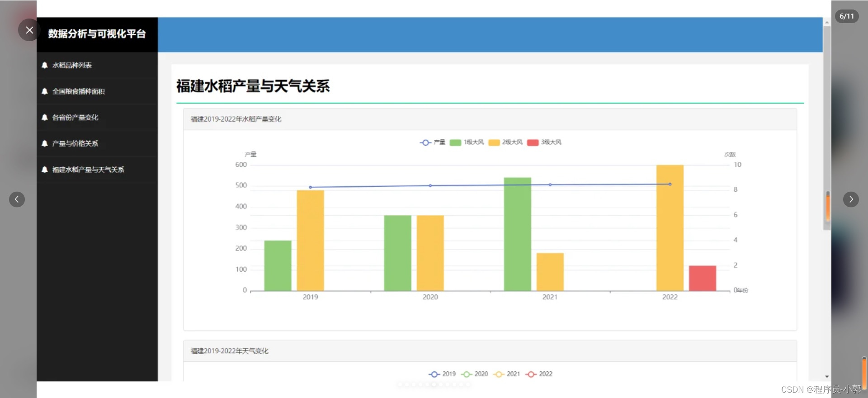The width and height of the screenshot is (868, 398).
Task: Click the 6/11 image counter
Action: click(847, 16)
